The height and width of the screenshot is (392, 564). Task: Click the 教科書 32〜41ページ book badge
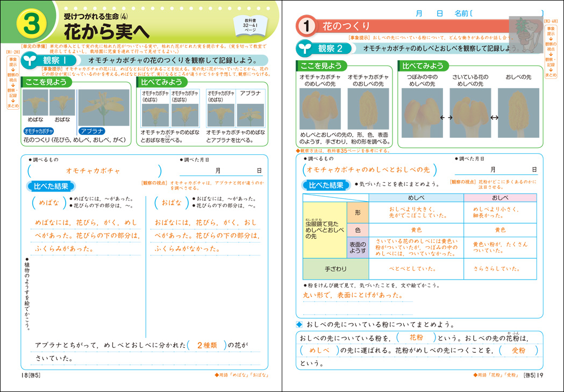250,25
